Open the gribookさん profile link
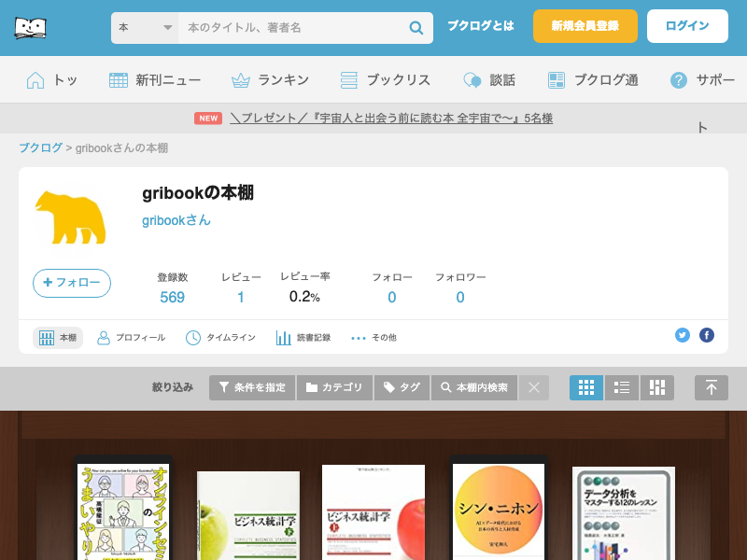 [176, 220]
